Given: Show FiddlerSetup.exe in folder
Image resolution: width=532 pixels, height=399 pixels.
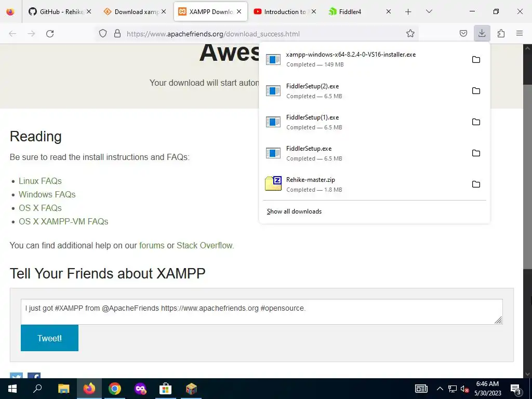Looking at the screenshot, I should click(x=476, y=153).
